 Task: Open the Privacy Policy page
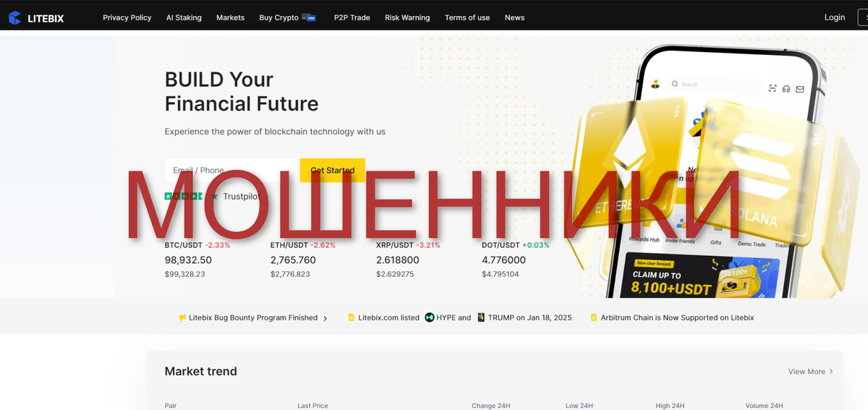point(127,17)
